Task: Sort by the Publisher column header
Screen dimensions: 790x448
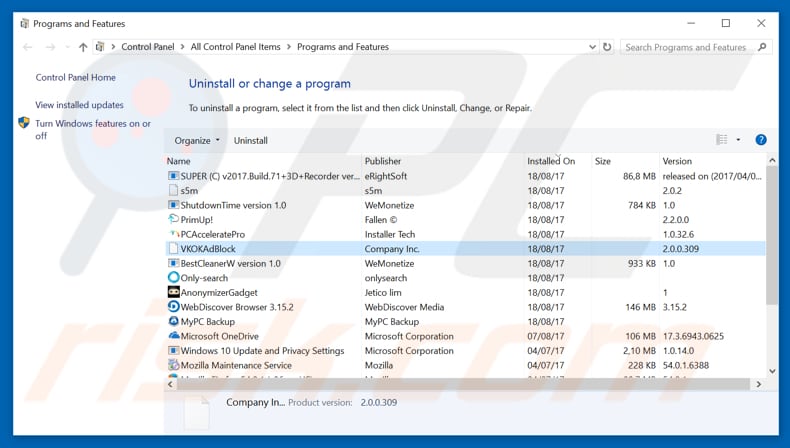Action: click(x=383, y=161)
